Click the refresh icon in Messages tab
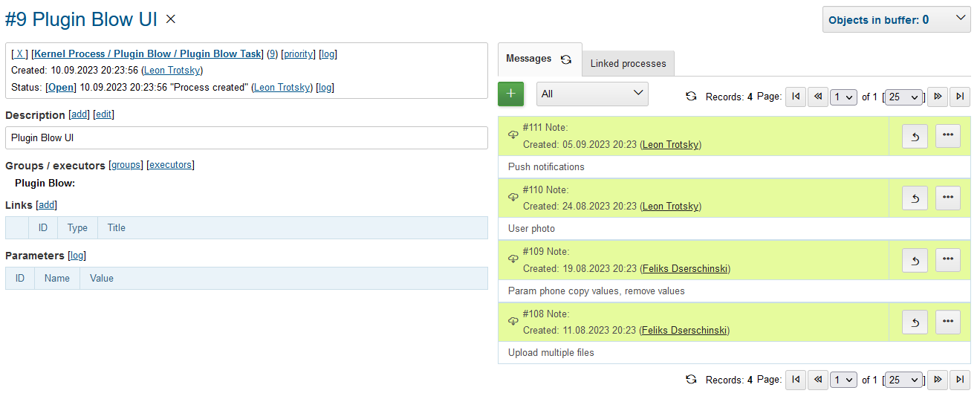 (566, 59)
